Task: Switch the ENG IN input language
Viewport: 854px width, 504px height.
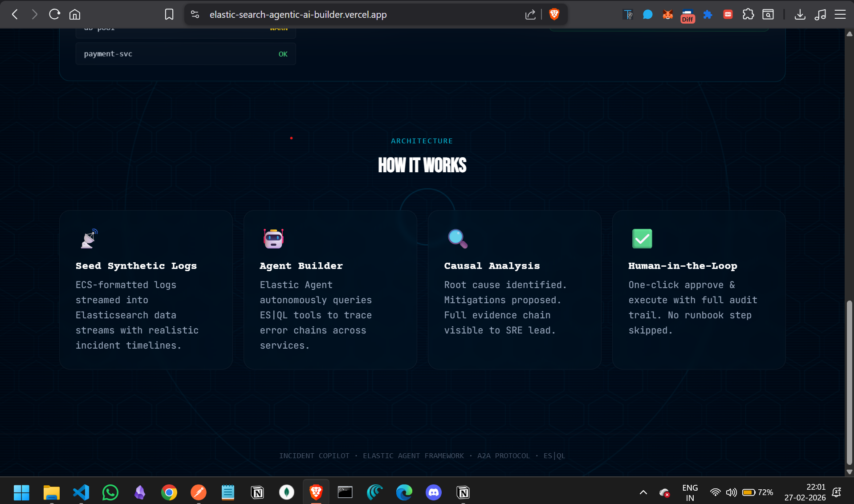Action: click(x=690, y=492)
